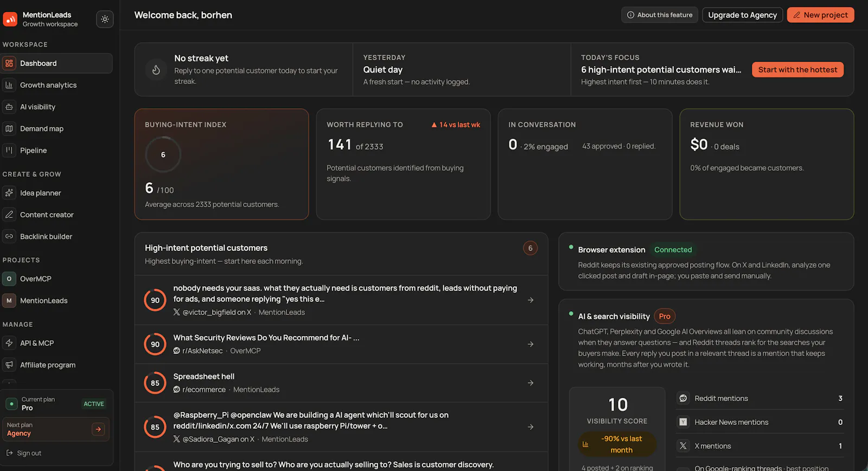
Task: Click the X logo beside @Sadiora_Gagan
Action: pos(177,439)
